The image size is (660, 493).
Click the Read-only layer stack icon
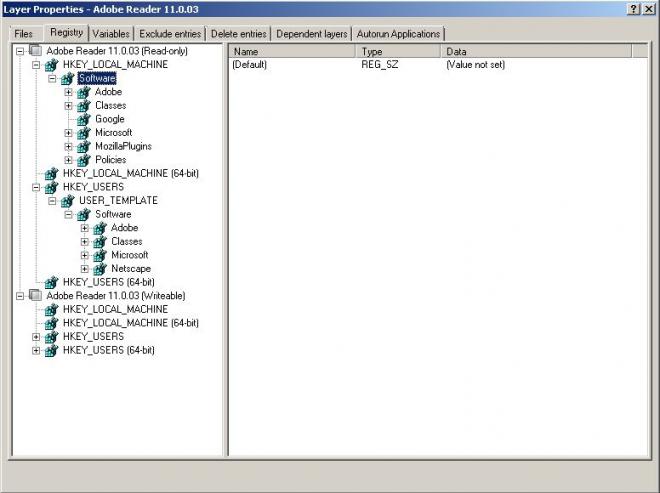[x=35, y=51]
